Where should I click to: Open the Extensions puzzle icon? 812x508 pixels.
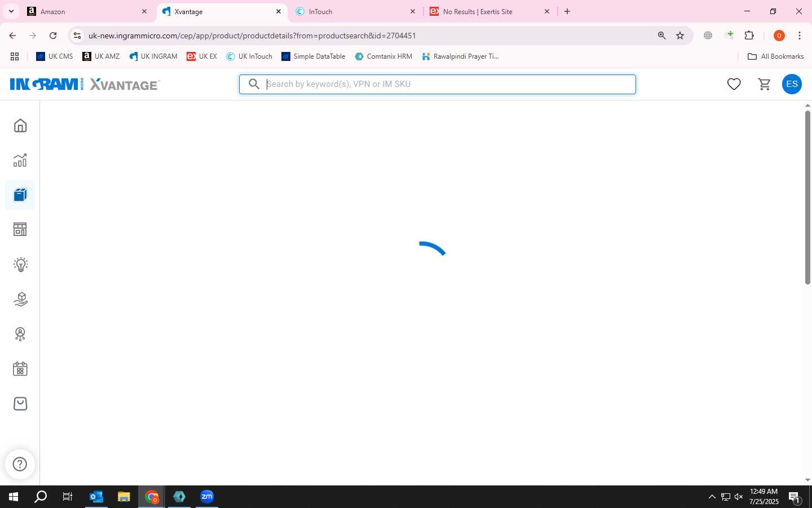click(x=749, y=36)
